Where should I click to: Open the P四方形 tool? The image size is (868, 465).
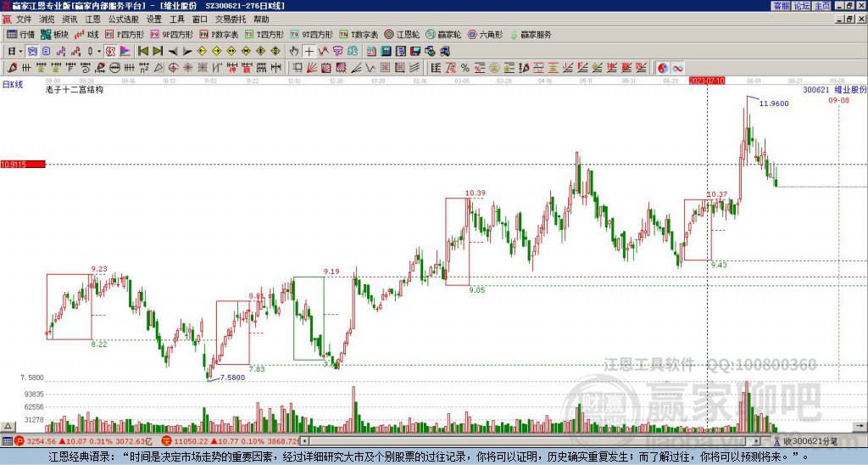click(x=125, y=34)
